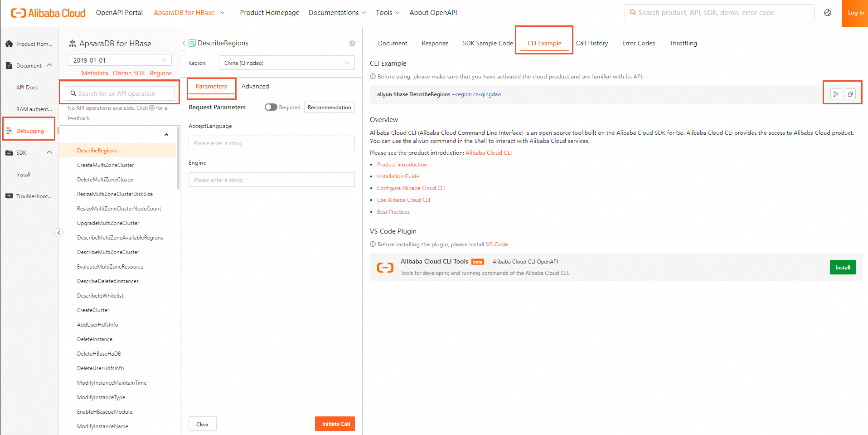Switch to the SDK Sample Code tab

pyautogui.click(x=488, y=43)
